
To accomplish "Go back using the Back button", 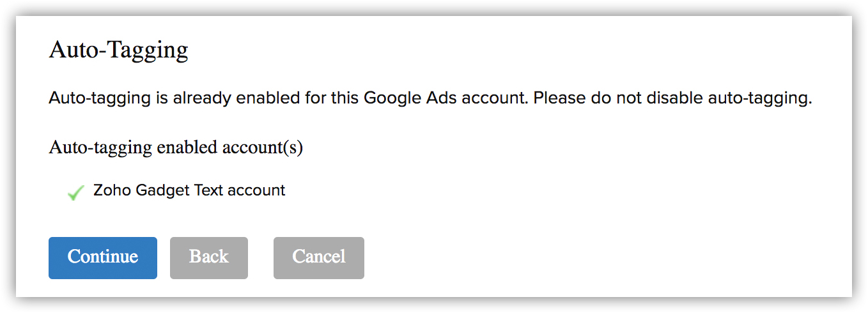I will point(208,257).
